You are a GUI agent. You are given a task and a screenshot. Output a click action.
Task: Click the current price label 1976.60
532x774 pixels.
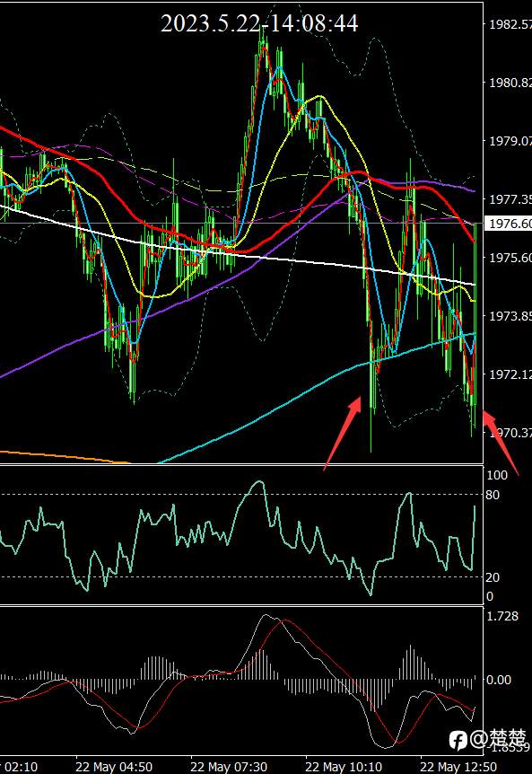tap(510, 224)
